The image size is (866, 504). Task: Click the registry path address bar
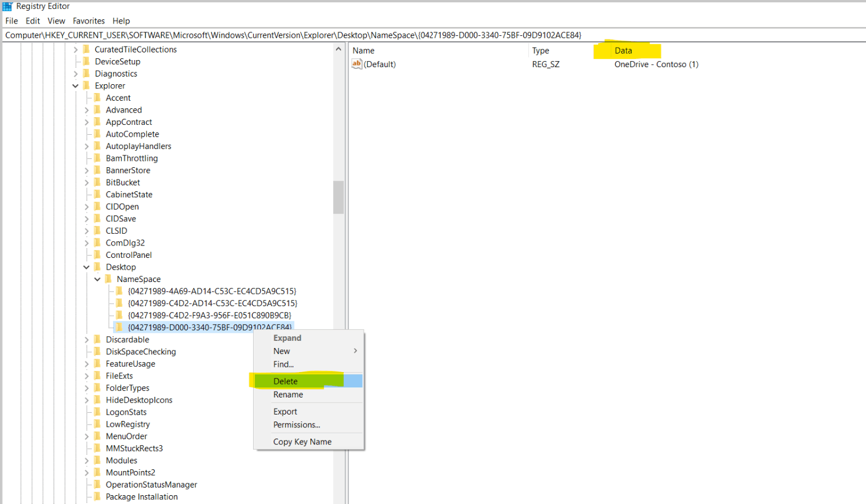(x=294, y=35)
